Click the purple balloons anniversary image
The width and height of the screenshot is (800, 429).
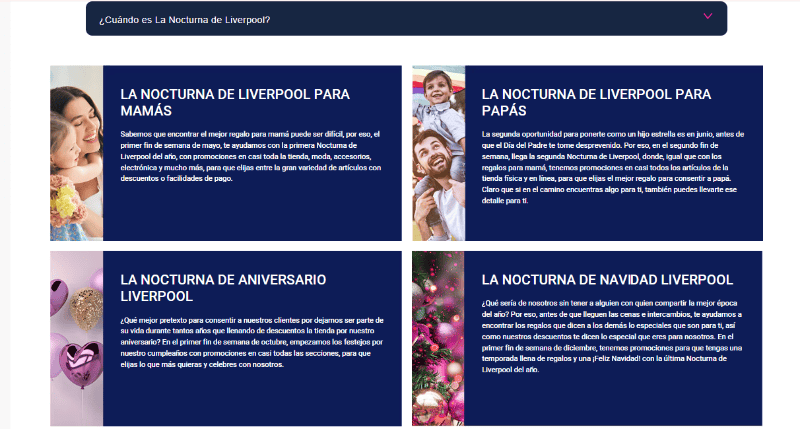(x=77, y=338)
